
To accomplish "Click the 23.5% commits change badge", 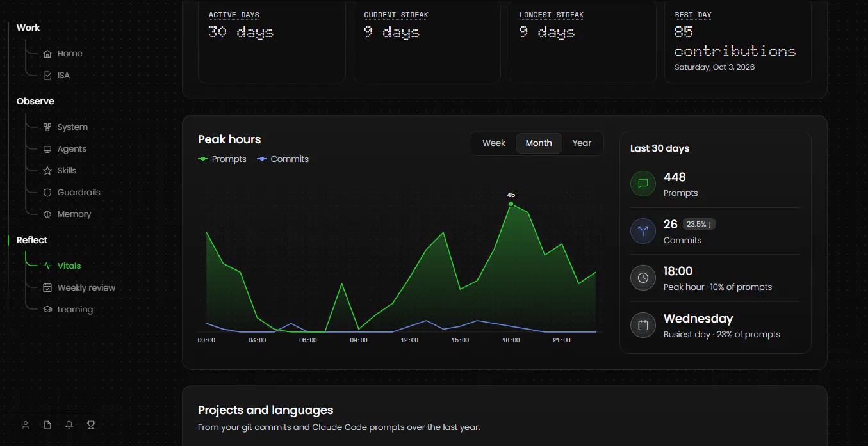I will pos(699,225).
